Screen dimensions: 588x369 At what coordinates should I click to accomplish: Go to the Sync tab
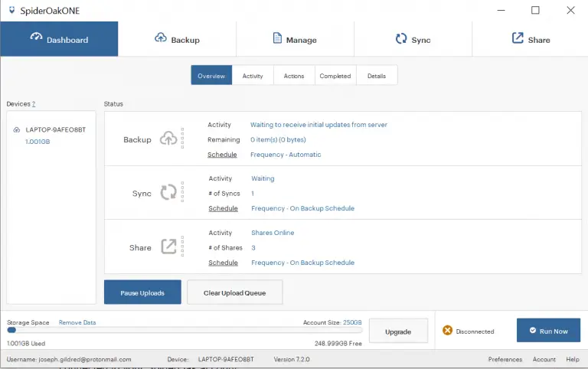pos(413,39)
